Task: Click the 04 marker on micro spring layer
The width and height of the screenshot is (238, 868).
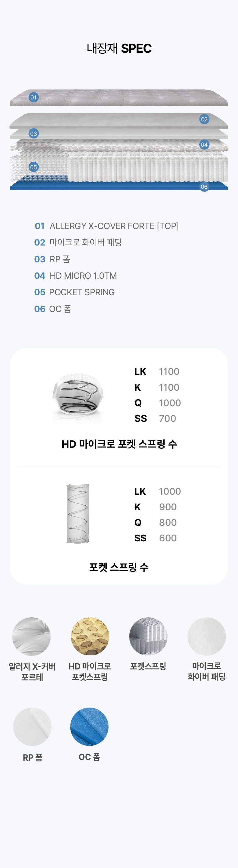Action: pos(204,145)
